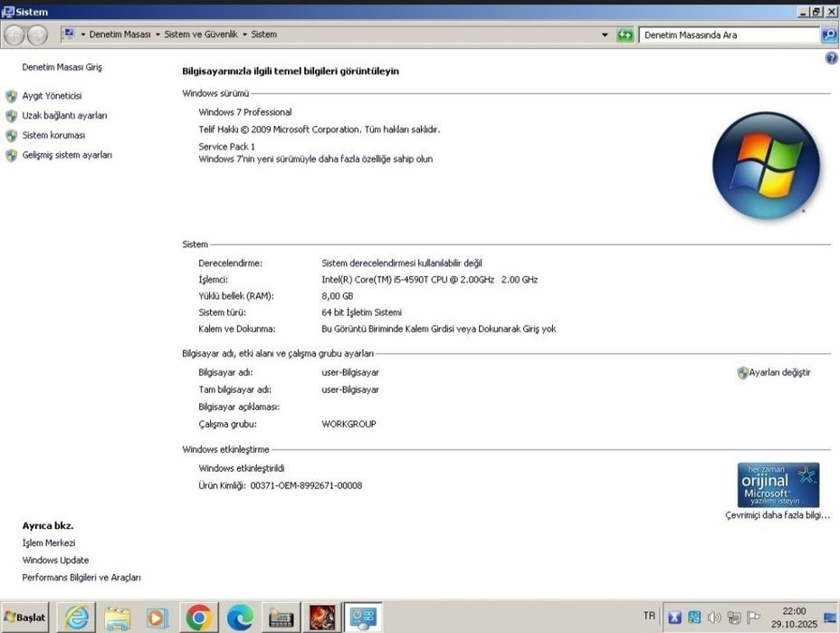This screenshot has height=633, width=840.
Task: Launch Microsoft Edge from taskbar
Action: click(240, 618)
